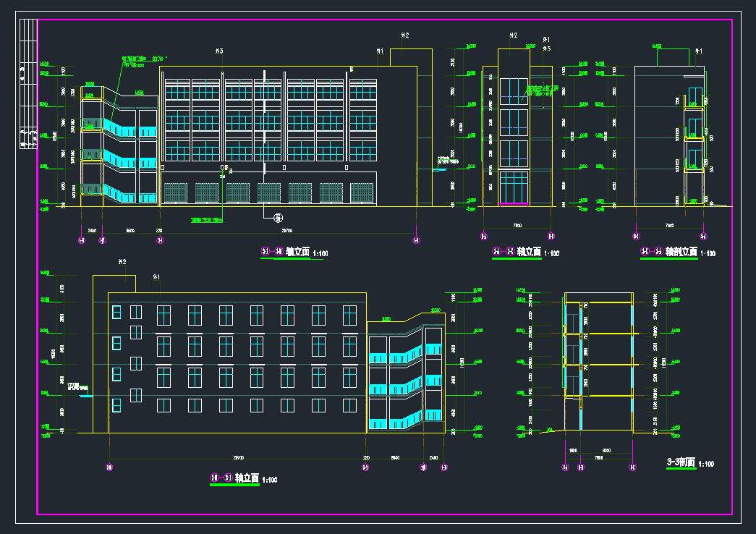Click the rightmost axis bubble under the 3-3 section
Image resolution: width=756 pixels, height=534 pixels.
coord(632,467)
